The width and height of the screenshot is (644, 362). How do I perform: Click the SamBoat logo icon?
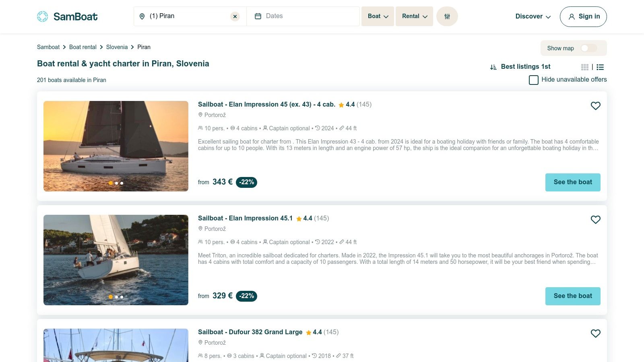(x=43, y=16)
